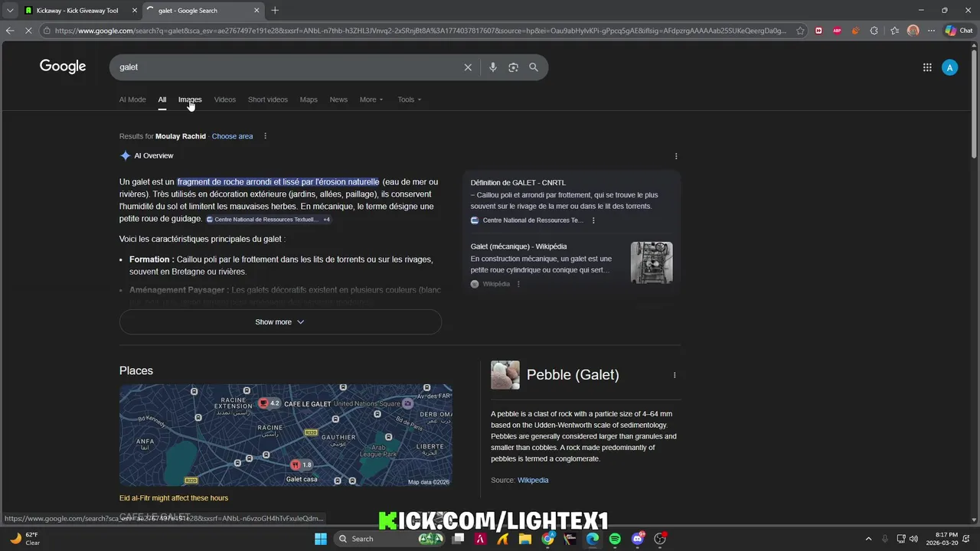Go back to the previous page
Image resolution: width=980 pixels, height=551 pixels.
coord(9,31)
